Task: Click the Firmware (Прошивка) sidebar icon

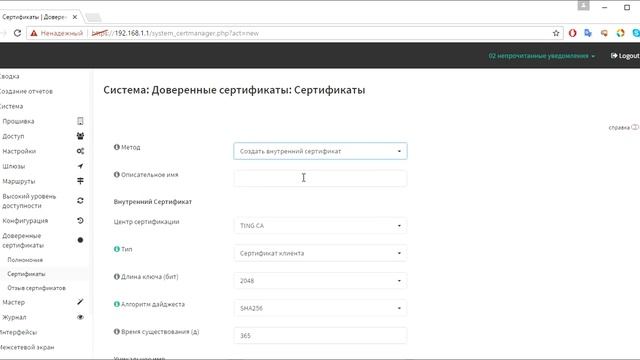Action: [80, 121]
